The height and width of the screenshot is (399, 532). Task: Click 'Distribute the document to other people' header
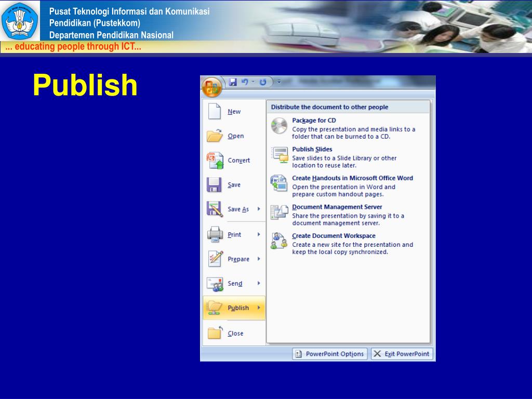(x=329, y=107)
